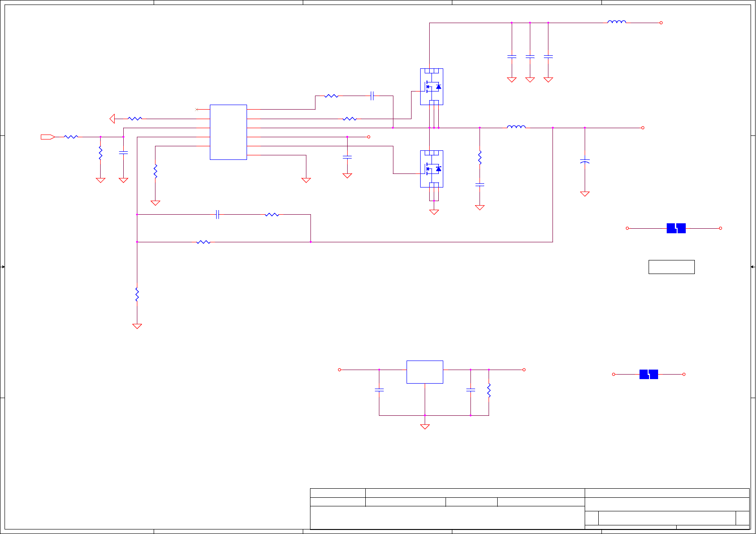Select the large blue controller IC block
Viewport: 756px width, 534px height.
[x=228, y=132]
